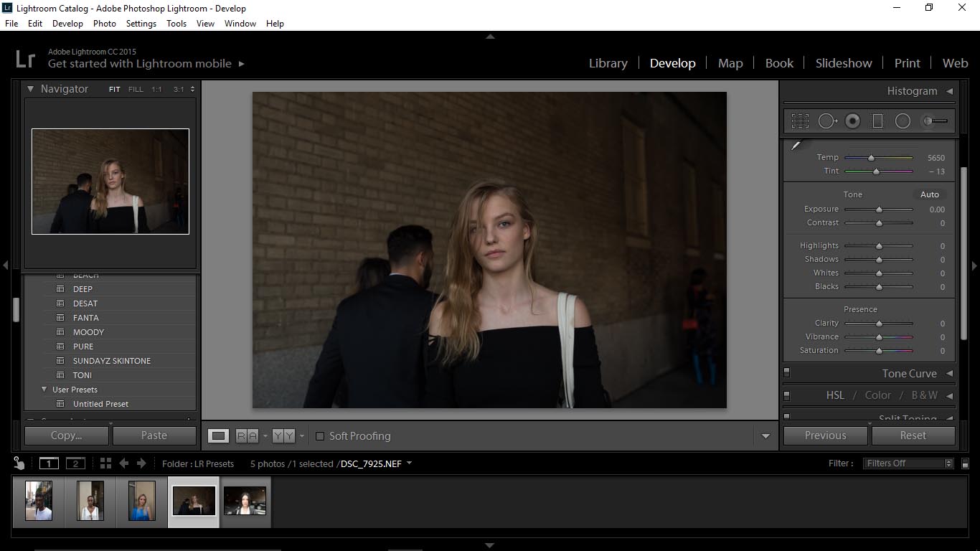This screenshot has width=980, height=551.
Task: Click the Lr logo identity plate
Action: click(25, 57)
